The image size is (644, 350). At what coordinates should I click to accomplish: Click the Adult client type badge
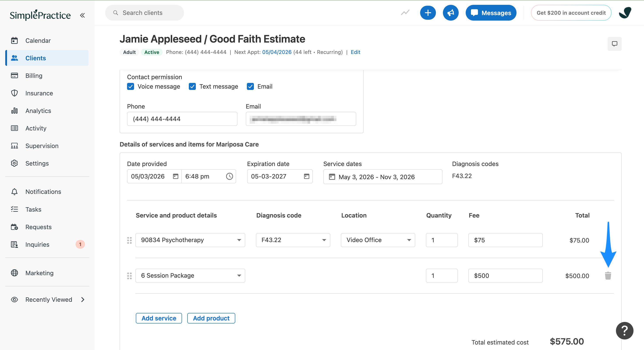[x=129, y=52]
